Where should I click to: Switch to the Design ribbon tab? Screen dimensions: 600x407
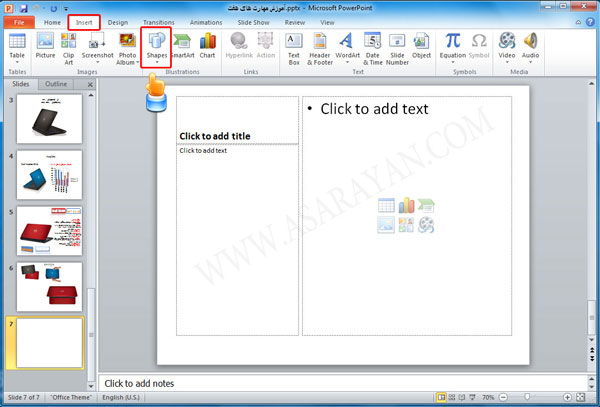click(117, 21)
